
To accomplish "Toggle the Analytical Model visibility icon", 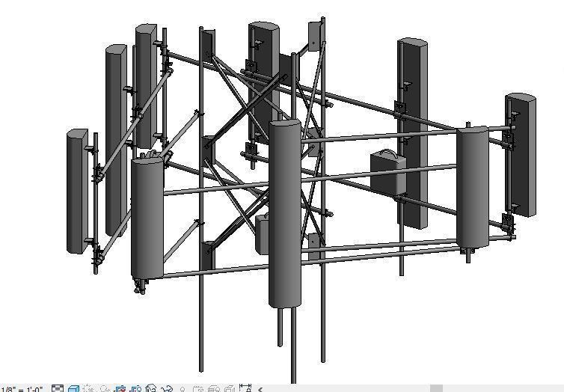I will 214,389.
